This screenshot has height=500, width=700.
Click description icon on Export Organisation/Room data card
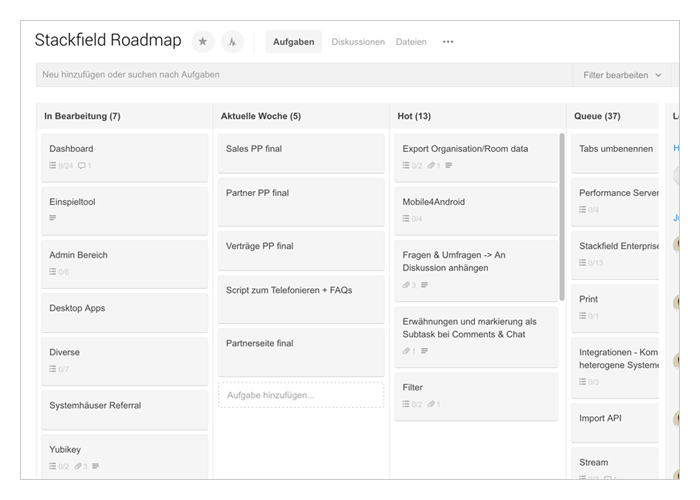pos(449,165)
